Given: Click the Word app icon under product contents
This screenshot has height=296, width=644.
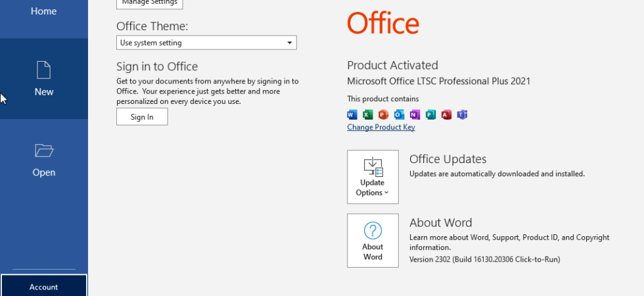Looking at the screenshot, I should coord(352,114).
